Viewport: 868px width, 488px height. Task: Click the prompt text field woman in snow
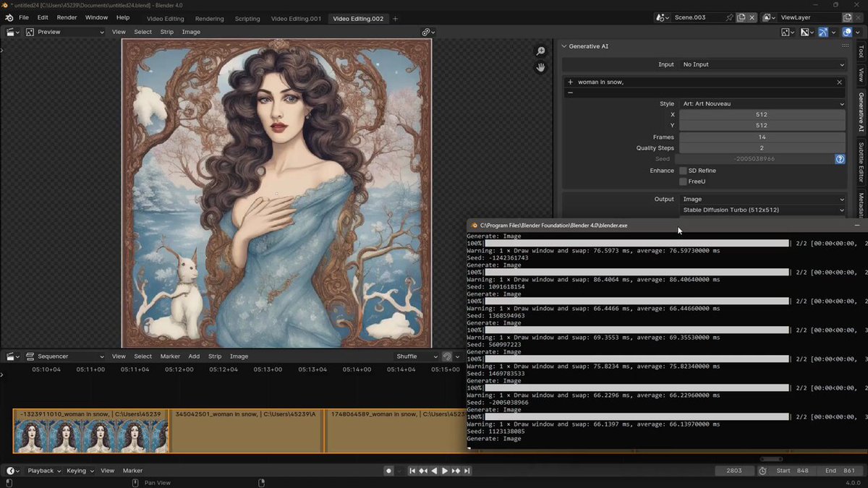point(705,82)
